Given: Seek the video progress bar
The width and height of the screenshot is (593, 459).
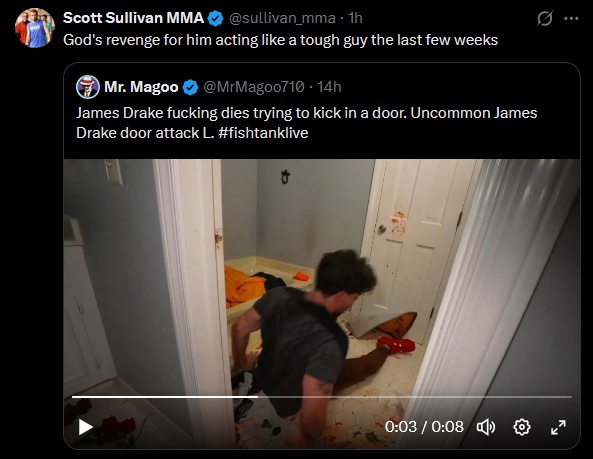Looking at the screenshot, I should 321,397.
